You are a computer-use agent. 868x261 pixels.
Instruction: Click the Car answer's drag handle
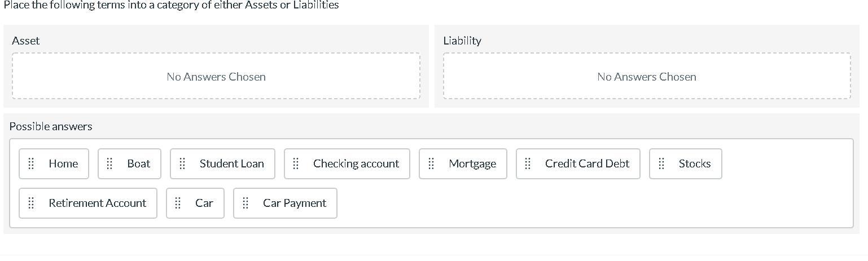(178, 203)
